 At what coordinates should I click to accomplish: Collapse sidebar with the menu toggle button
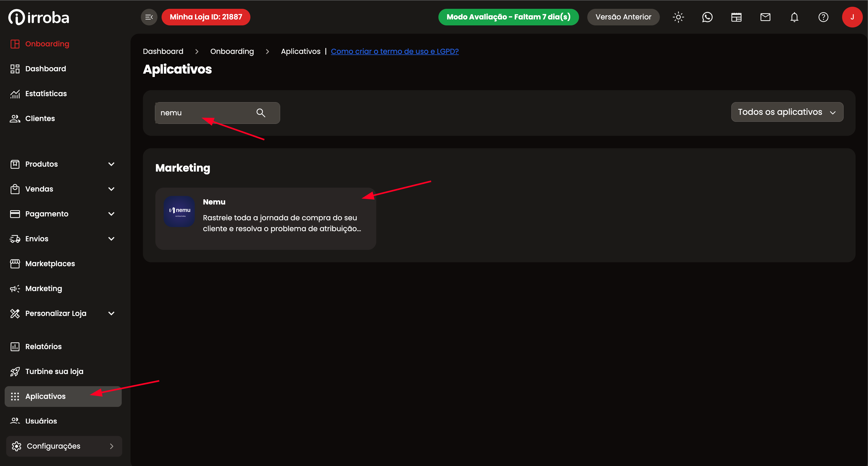[x=149, y=17]
